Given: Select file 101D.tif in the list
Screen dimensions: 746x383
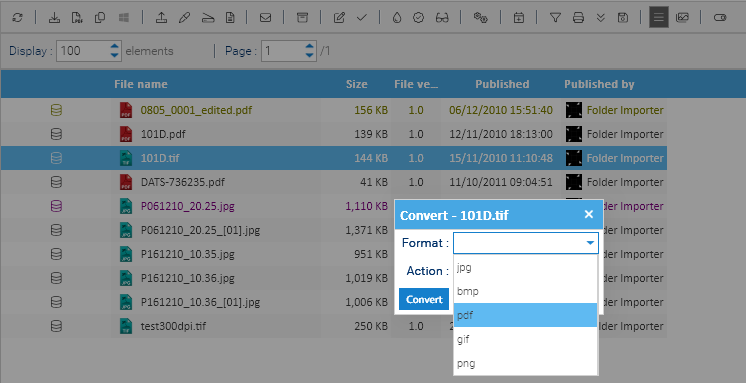Looking at the screenshot, I should [160, 158].
